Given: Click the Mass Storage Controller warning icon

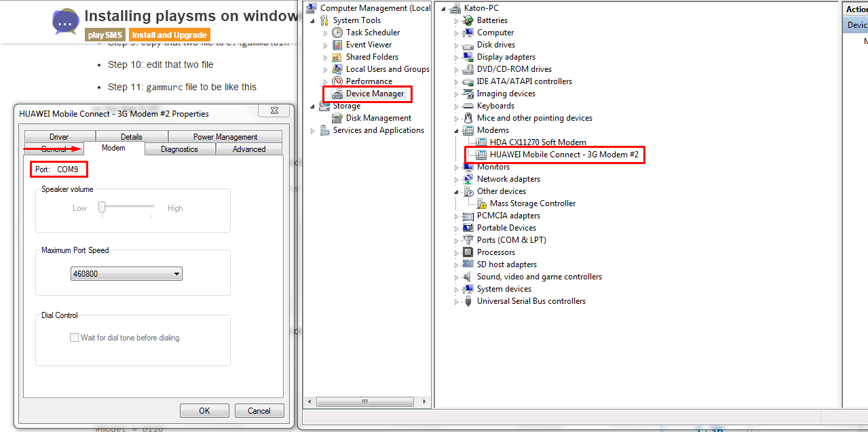Looking at the screenshot, I should (481, 203).
